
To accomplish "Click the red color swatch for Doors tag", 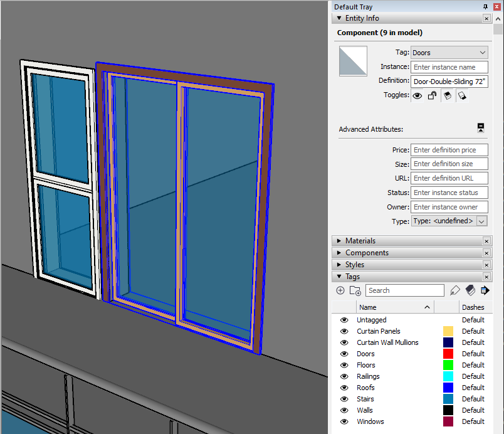I will 448,354.
